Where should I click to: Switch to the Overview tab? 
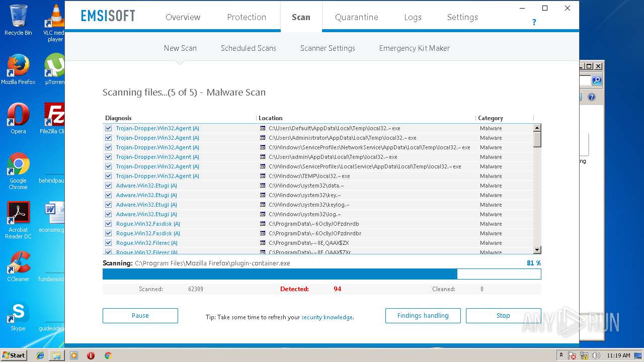(183, 17)
